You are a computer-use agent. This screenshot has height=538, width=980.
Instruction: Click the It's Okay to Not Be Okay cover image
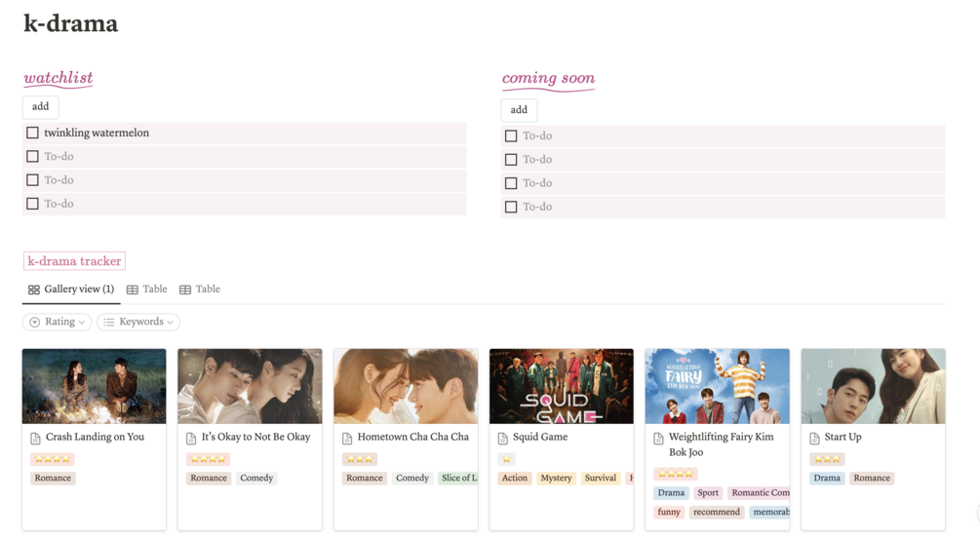250,386
